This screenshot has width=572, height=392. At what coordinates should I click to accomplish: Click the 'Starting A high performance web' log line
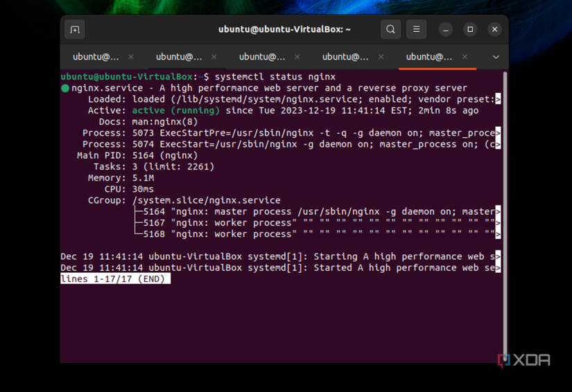281,256
